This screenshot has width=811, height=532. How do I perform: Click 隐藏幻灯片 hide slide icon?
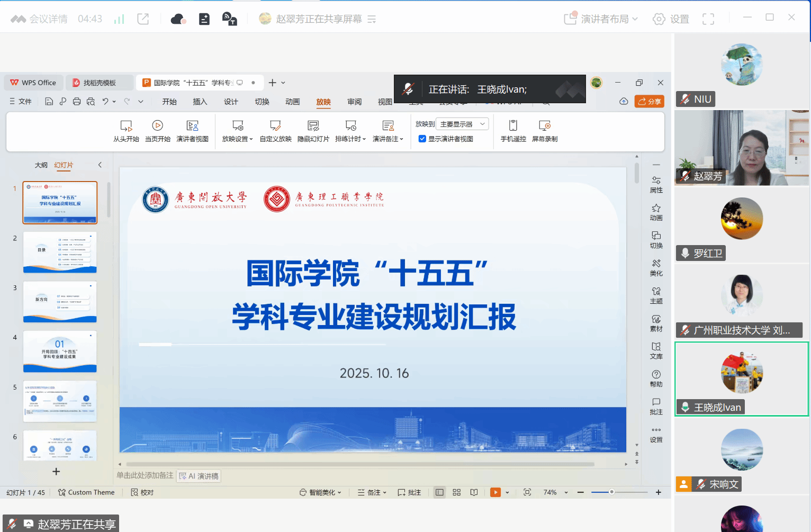[313, 126]
